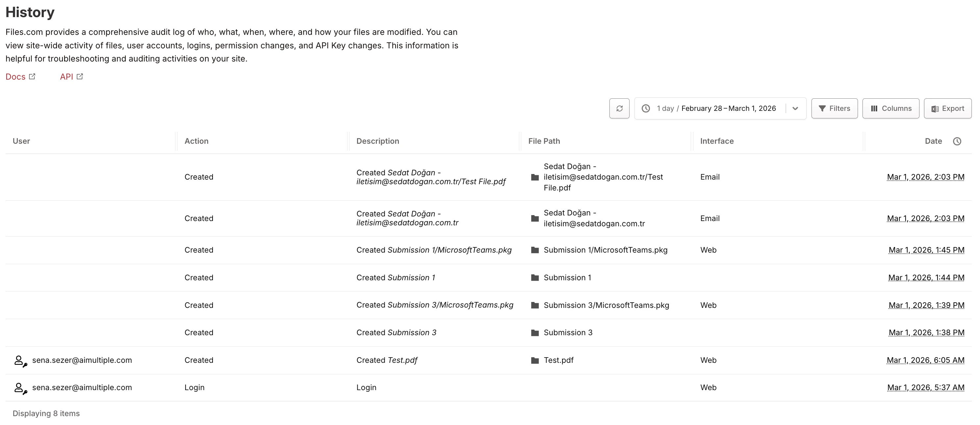Image resolution: width=980 pixels, height=425 pixels.
Task: Click the Export button
Action: [947, 108]
